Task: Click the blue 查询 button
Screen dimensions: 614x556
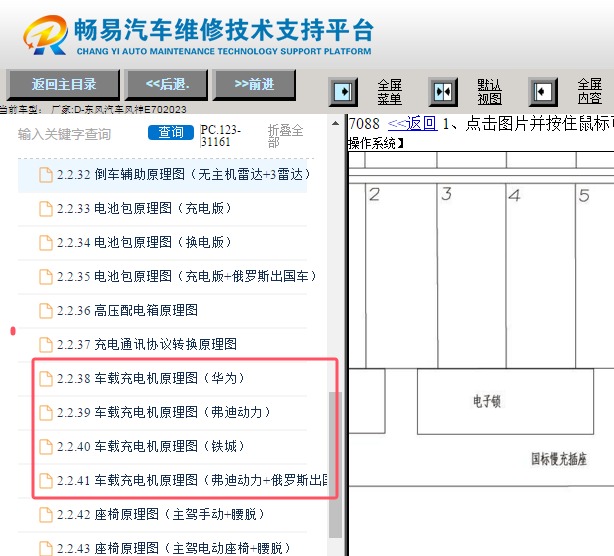Action: pyautogui.click(x=171, y=132)
